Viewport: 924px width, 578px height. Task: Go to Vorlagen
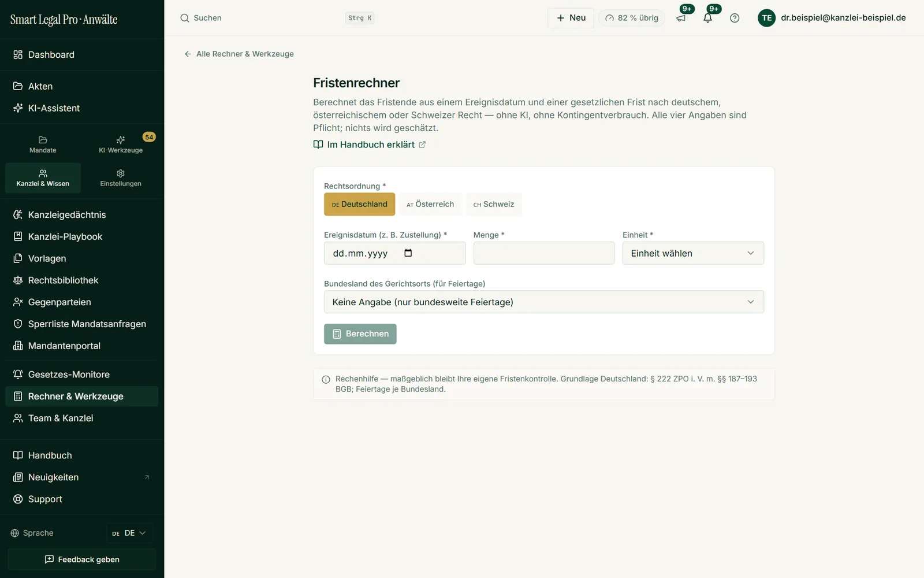click(82, 258)
